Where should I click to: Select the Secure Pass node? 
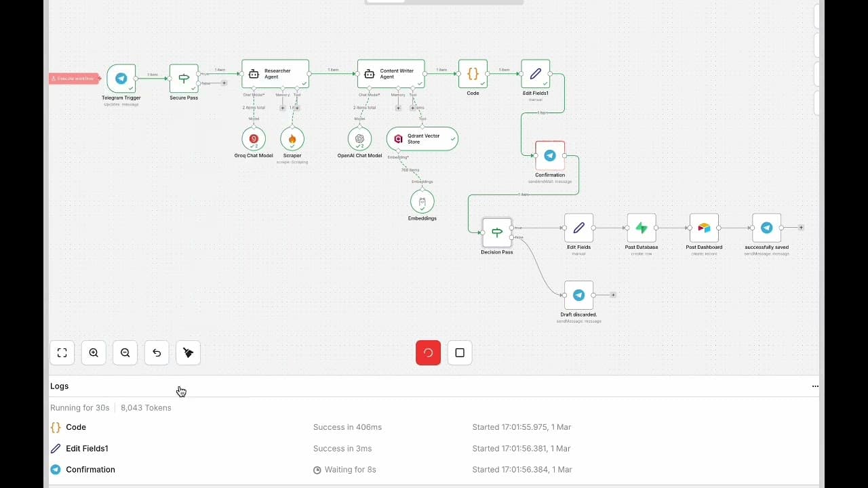click(184, 79)
